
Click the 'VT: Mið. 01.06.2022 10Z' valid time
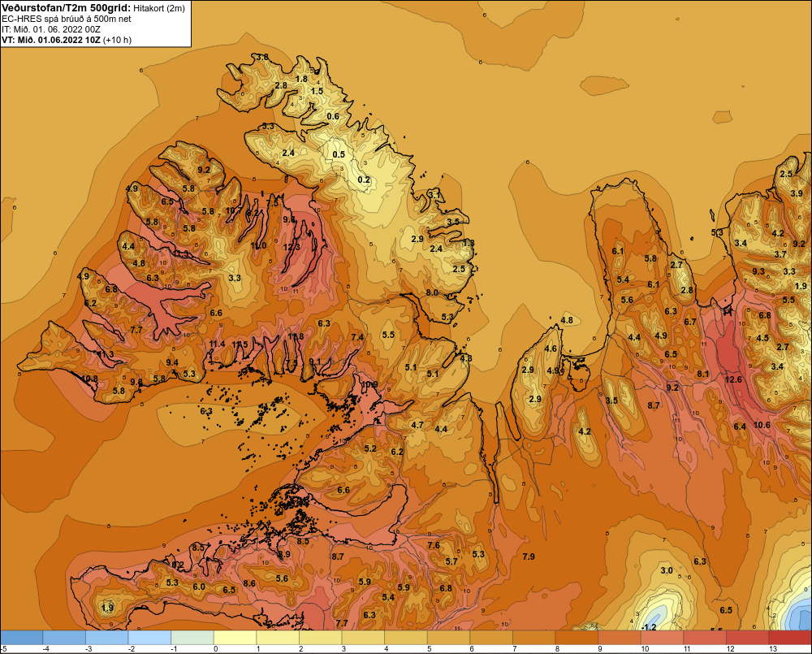tap(51, 40)
